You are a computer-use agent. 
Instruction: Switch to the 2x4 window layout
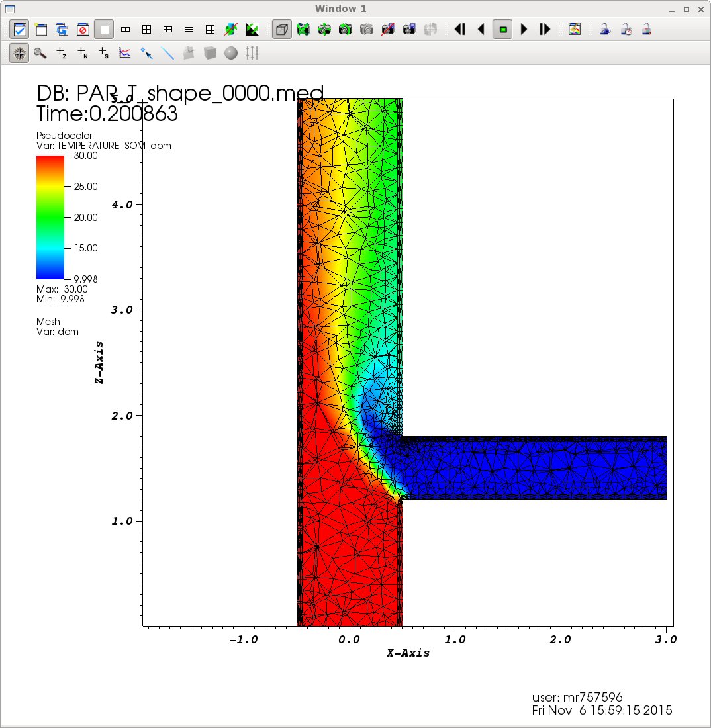click(189, 30)
